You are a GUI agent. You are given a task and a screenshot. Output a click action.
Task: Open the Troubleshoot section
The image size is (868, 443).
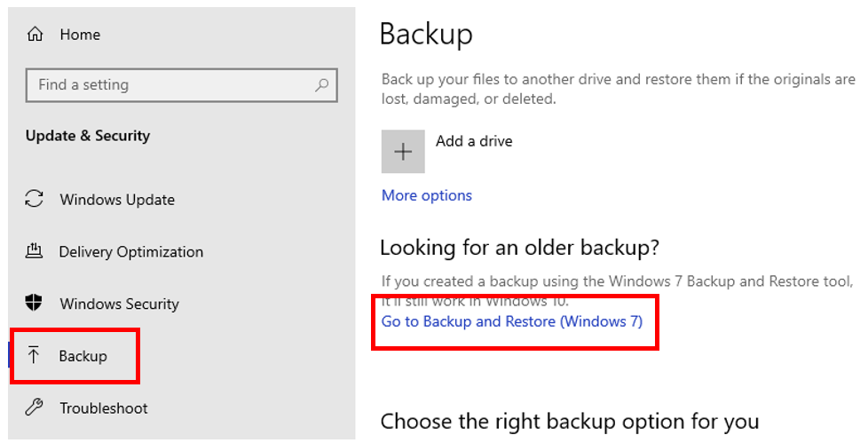pos(104,408)
